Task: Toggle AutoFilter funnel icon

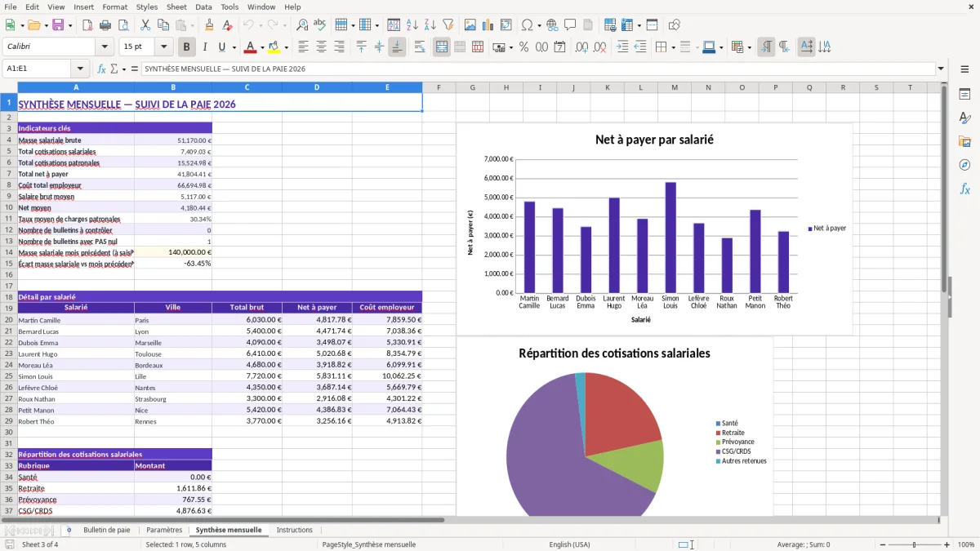Action: click(x=448, y=25)
